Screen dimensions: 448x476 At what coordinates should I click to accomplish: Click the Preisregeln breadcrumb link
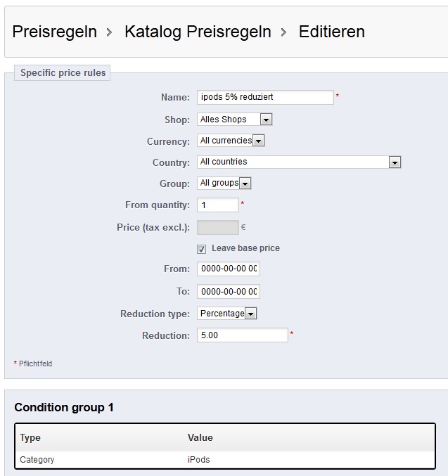coord(55,32)
